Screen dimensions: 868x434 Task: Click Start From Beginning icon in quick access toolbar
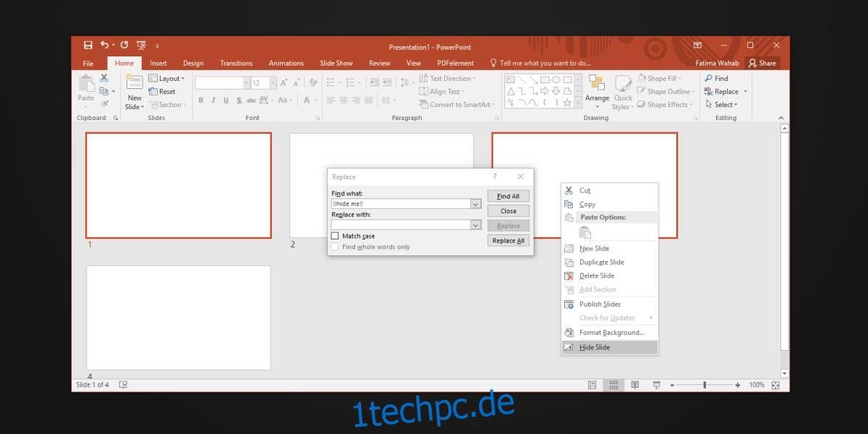point(141,45)
